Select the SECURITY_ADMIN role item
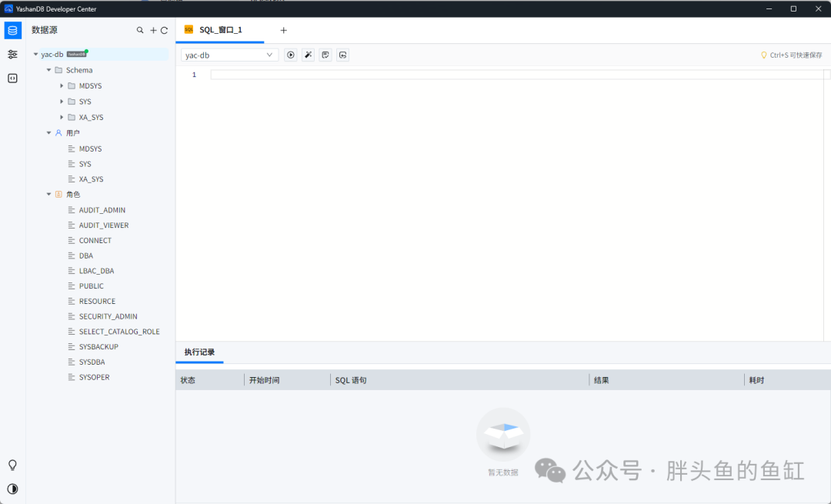This screenshot has height=504, width=831. click(x=108, y=316)
